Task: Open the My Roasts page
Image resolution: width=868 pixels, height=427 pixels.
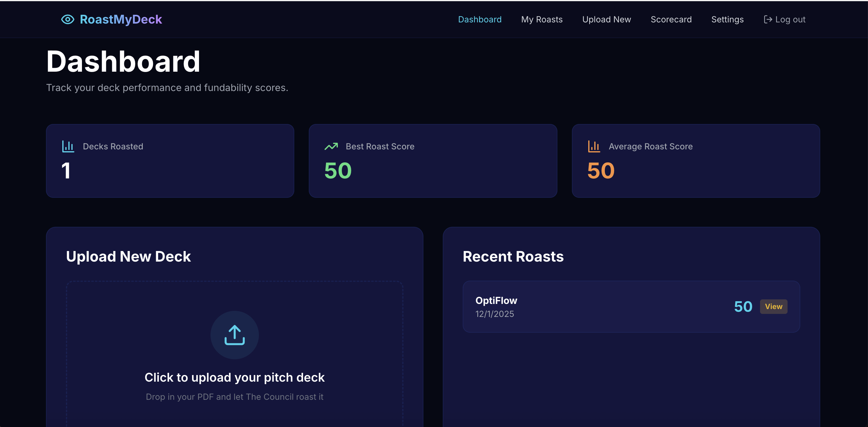Action: pos(541,20)
